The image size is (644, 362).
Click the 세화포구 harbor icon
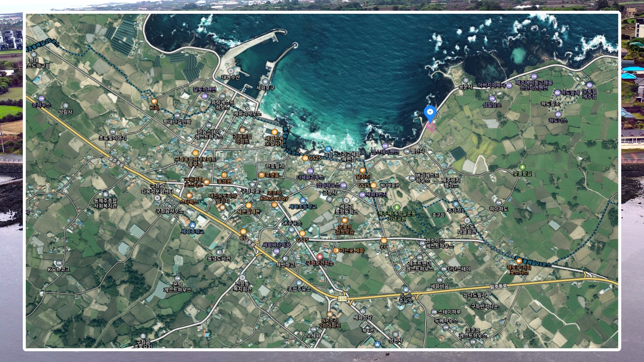(265, 81)
